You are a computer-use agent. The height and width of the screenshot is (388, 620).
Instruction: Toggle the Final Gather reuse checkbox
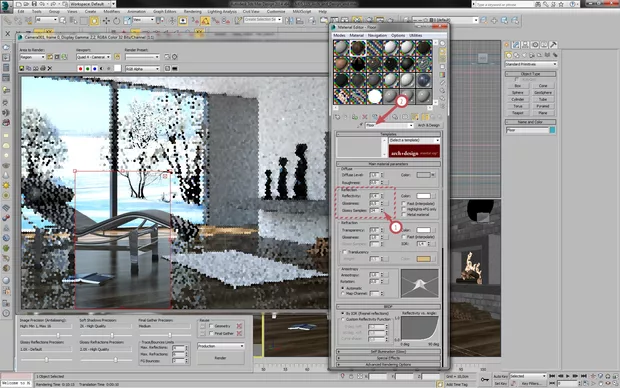coord(211,333)
